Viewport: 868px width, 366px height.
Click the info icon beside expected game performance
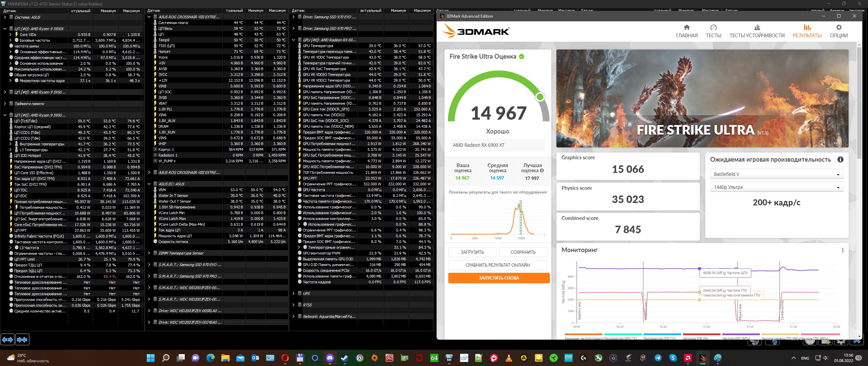[840, 160]
